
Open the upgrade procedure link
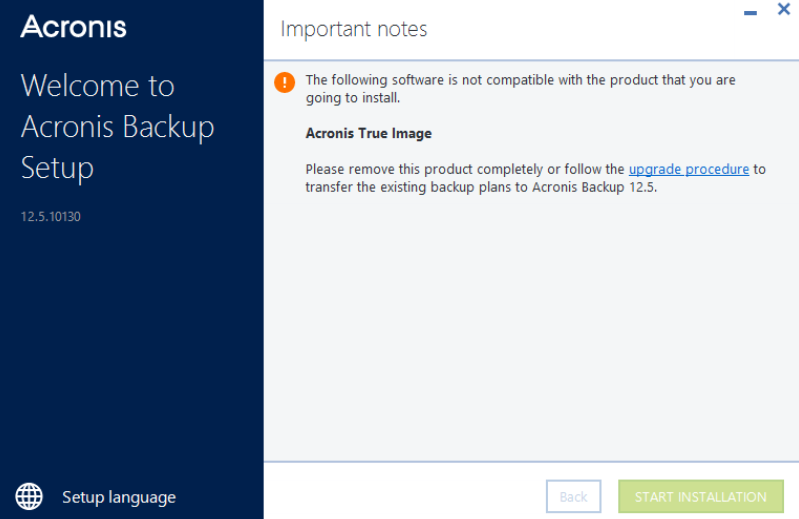tap(688, 169)
